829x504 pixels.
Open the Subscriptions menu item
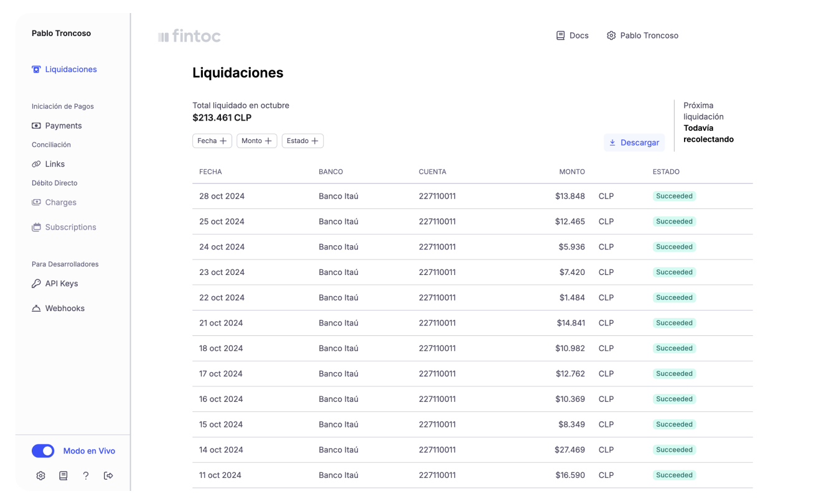(x=64, y=227)
